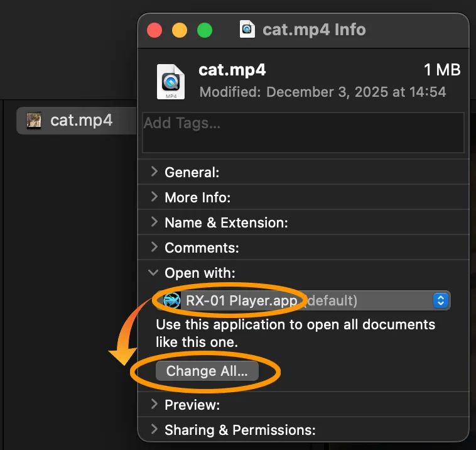Open the RX-01 Player.app default application menu
Screen dimensions: 476x450
301,300
